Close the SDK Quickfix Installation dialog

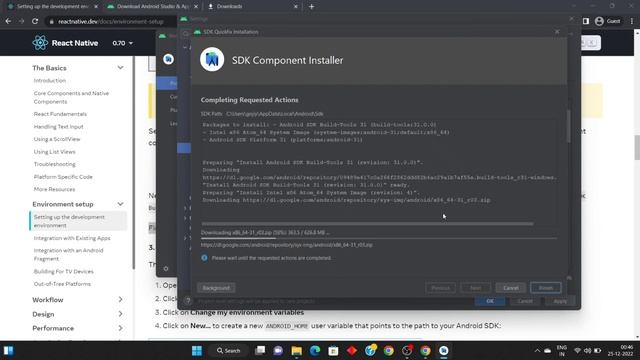[x=557, y=32]
